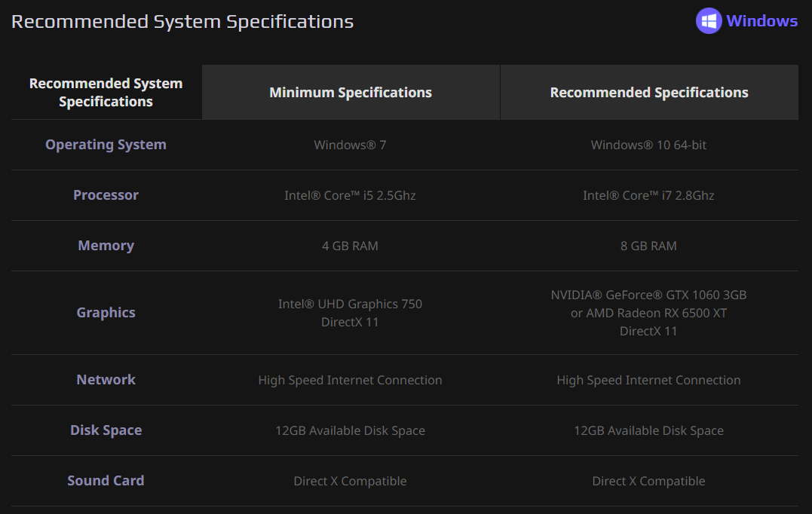Click the Graphics row label
Image resolution: width=812 pixels, height=514 pixels.
pos(106,313)
